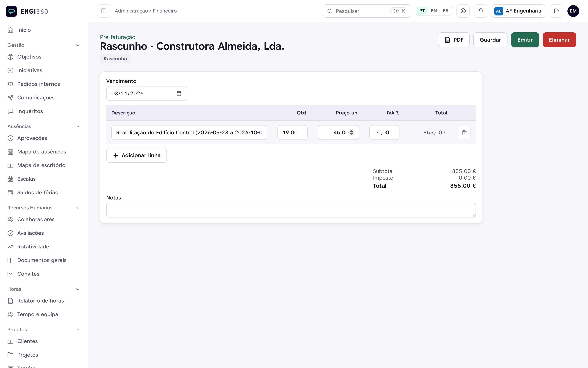588x368 pixels.
Task: Open Relatório de horas
Action: click(44, 301)
